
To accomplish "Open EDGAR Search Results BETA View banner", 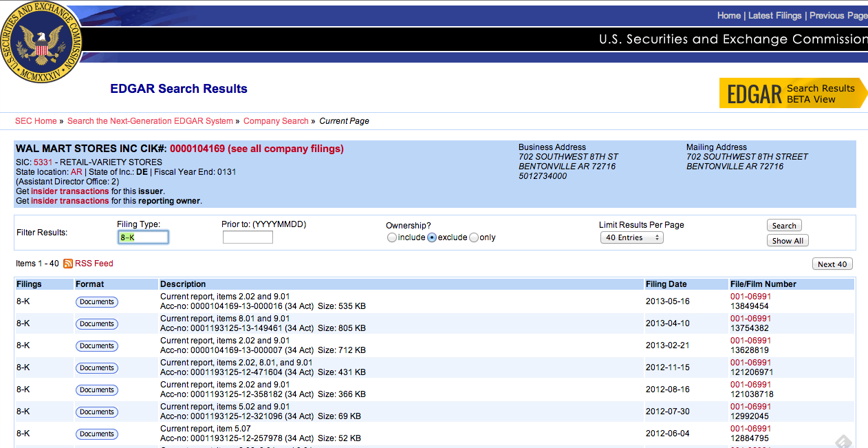I will click(793, 93).
